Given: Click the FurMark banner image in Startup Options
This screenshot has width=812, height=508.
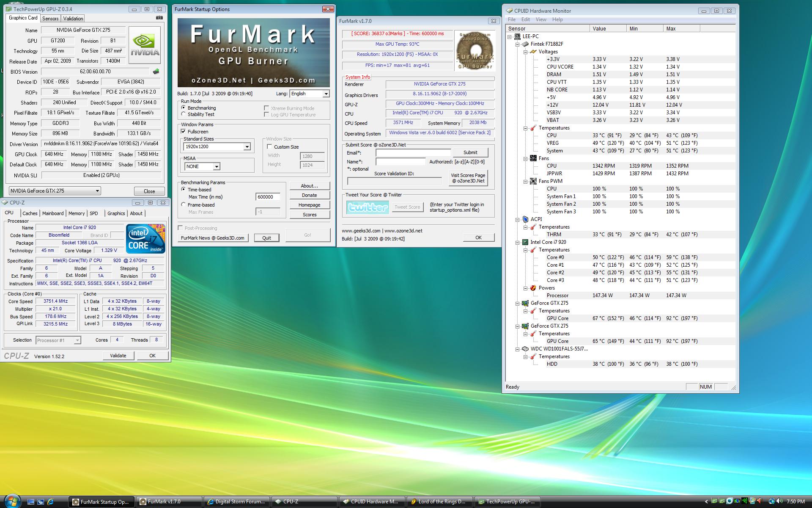Looking at the screenshot, I should coord(253,53).
